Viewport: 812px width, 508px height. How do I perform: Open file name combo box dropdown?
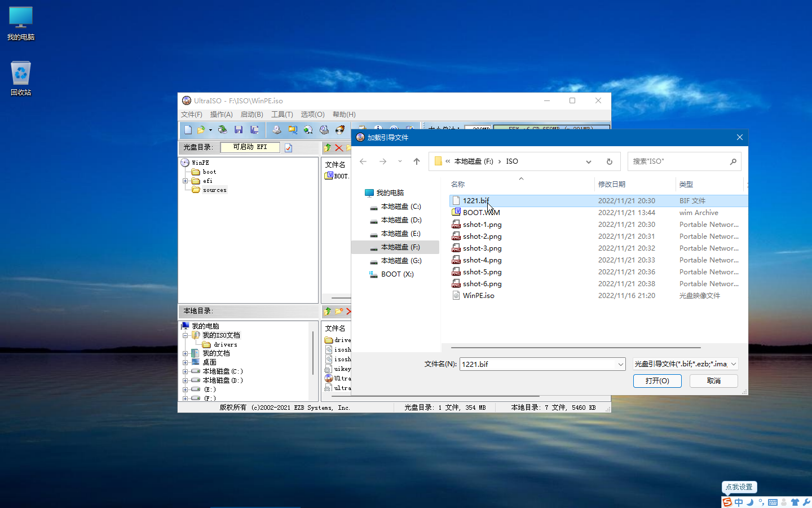(x=621, y=365)
